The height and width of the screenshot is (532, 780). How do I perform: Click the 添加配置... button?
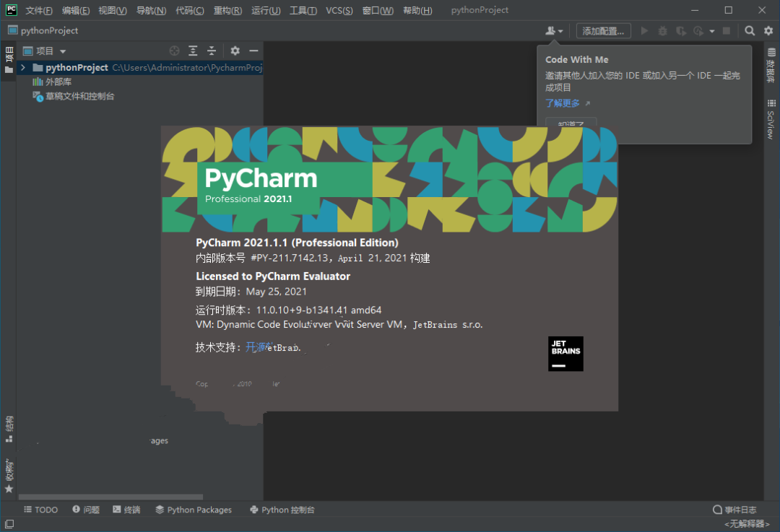click(x=603, y=31)
